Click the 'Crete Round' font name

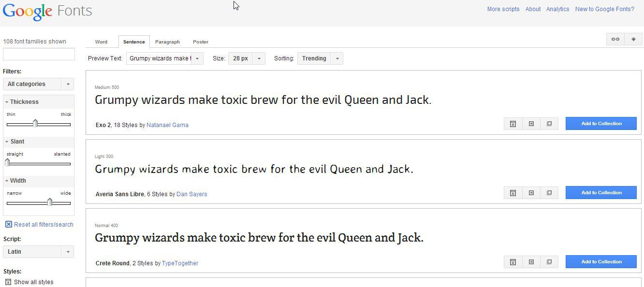click(x=113, y=263)
